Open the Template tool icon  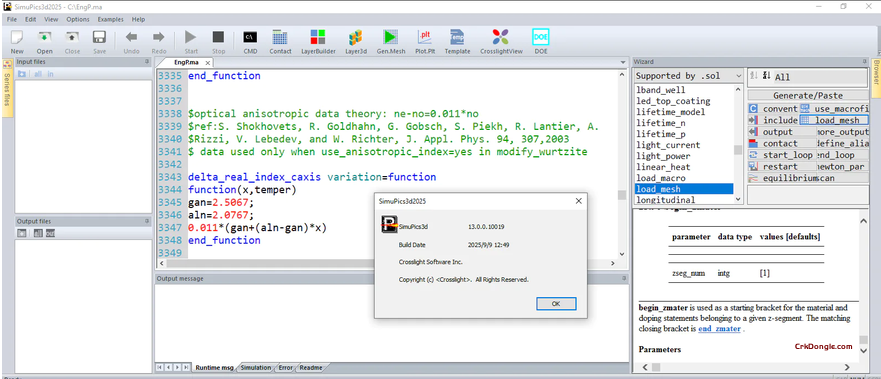pyautogui.click(x=457, y=38)
